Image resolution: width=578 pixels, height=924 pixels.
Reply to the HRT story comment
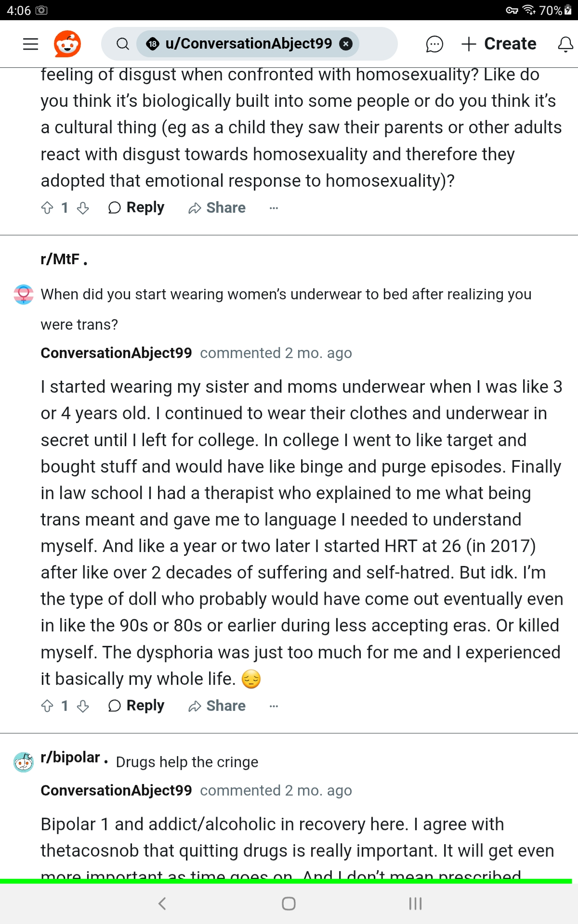136,706
